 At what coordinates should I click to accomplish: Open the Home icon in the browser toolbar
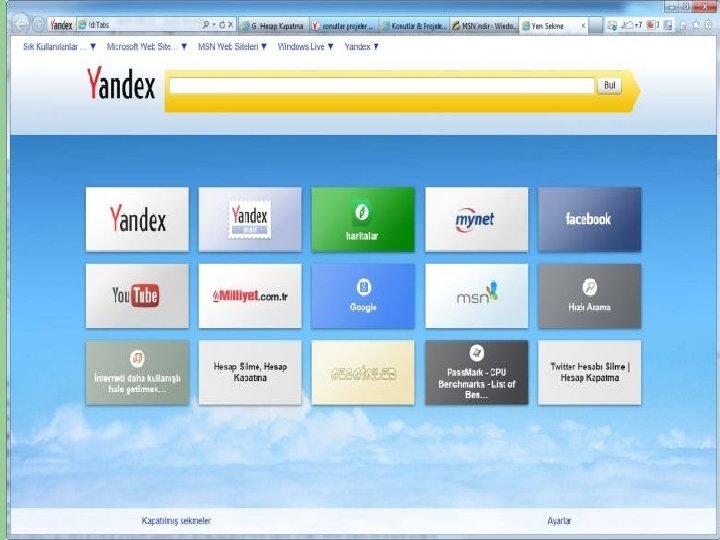pos(684,25)
